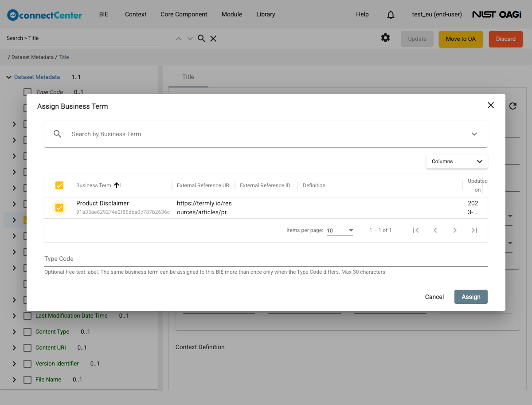
Task: Click the External Reference URI column header
Action: pyautogui.click(x=203, y=185)
